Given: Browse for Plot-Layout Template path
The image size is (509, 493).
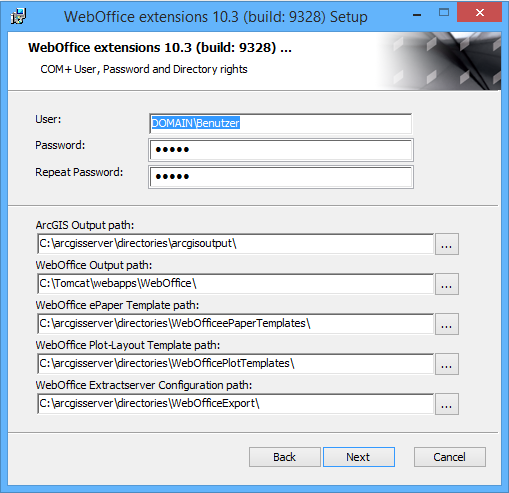Looking at the screenshot, I should 447,364.
